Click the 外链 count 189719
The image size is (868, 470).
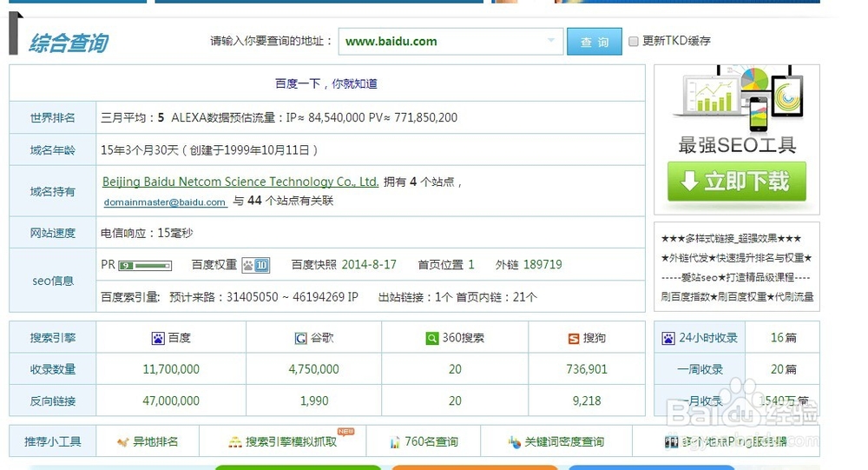coord(542,265)
